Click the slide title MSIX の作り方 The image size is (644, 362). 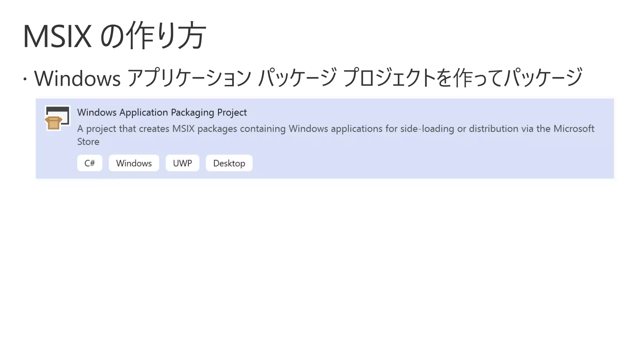tap(114, 36)
